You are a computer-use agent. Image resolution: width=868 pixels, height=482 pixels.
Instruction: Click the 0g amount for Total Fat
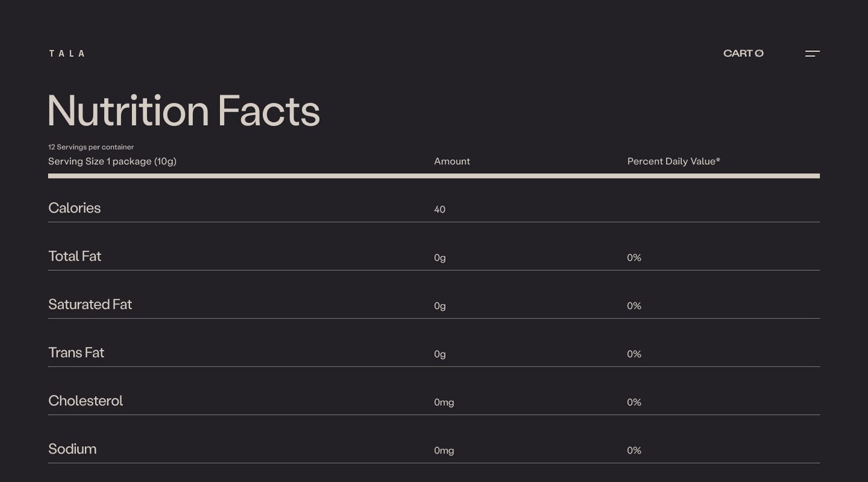440,258
